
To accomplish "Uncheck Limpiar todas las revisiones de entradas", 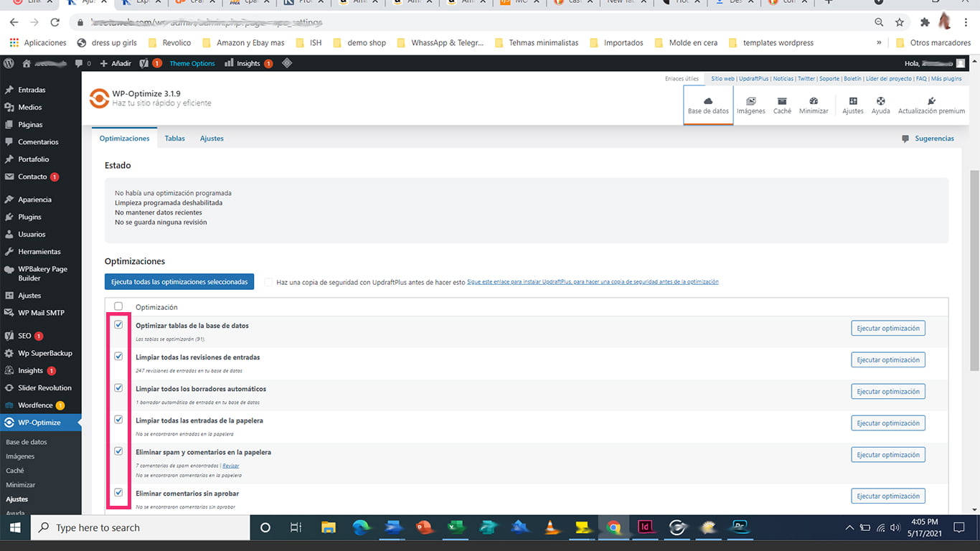I will click(x=118, y=356).
